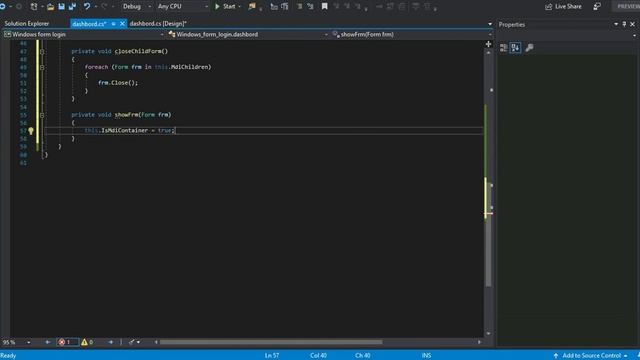Auto-hide the Properties panel with pin

(624, 24)
